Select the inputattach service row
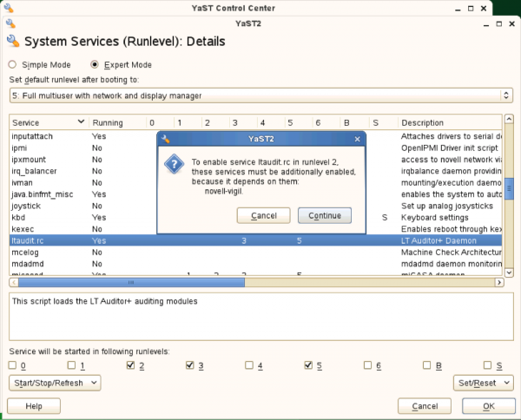The width and height of the screenshot is (521, 420). 255,136
